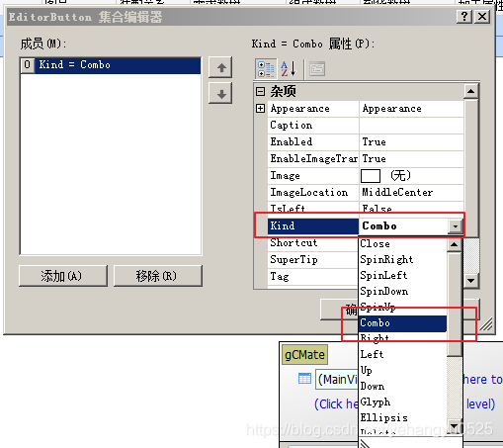
Task: Close the EditorButton collection editor dialog
Action: tap(482, 16)
